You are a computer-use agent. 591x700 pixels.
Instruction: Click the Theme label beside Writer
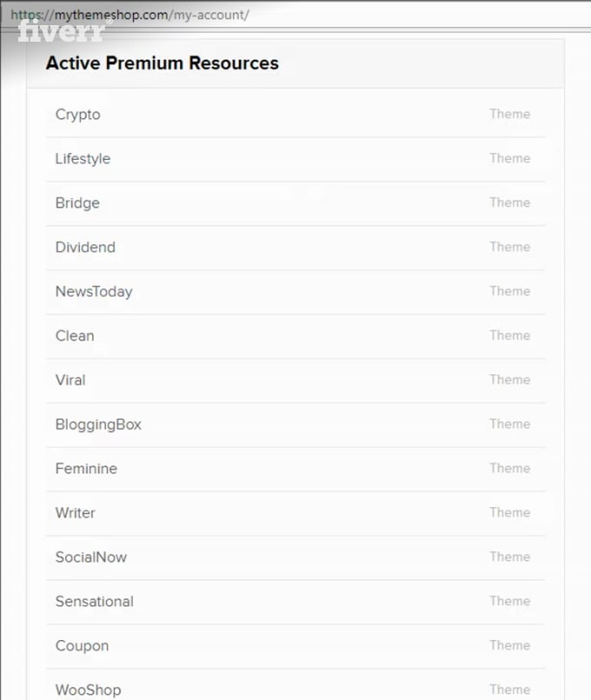coord(509,512)
